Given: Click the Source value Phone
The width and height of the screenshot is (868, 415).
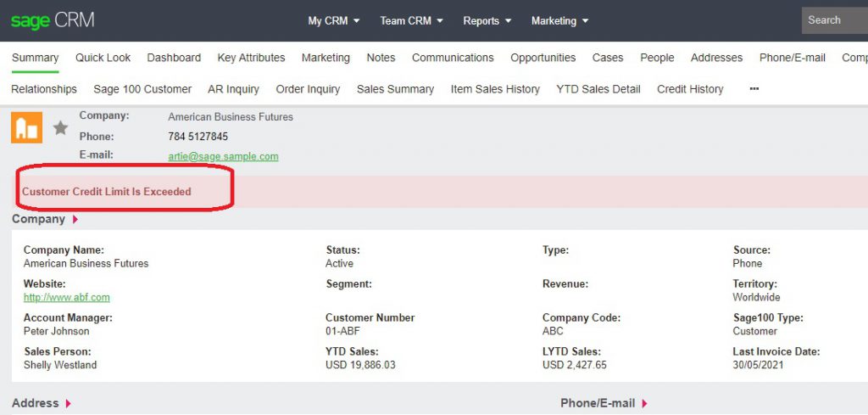Looking at the screenshot, I should (748, 264).
